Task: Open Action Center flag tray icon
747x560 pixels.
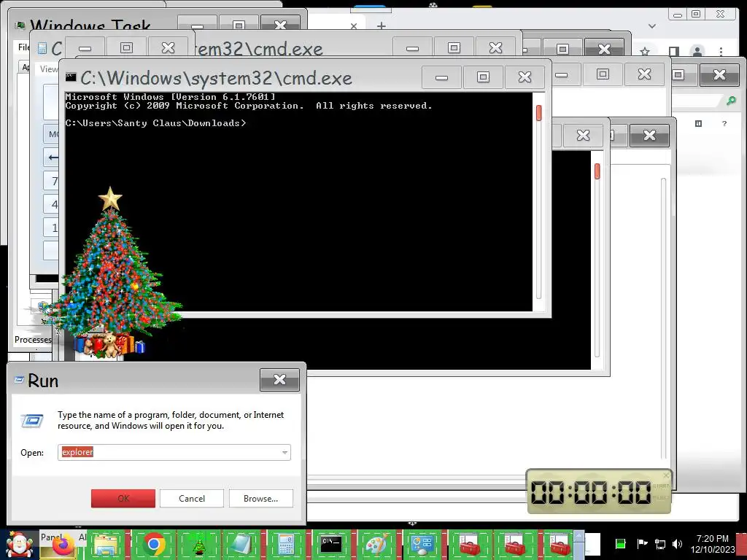Action: pos(642,543)
